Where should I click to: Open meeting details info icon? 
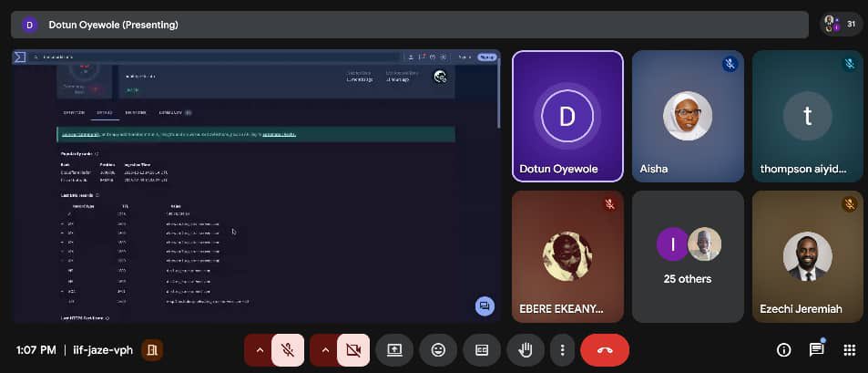(783, 349)
